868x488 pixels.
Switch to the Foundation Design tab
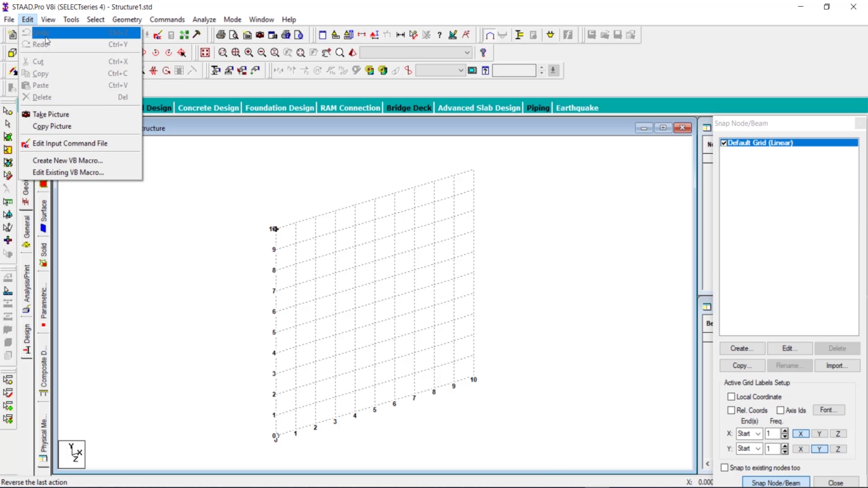point(279,108)
